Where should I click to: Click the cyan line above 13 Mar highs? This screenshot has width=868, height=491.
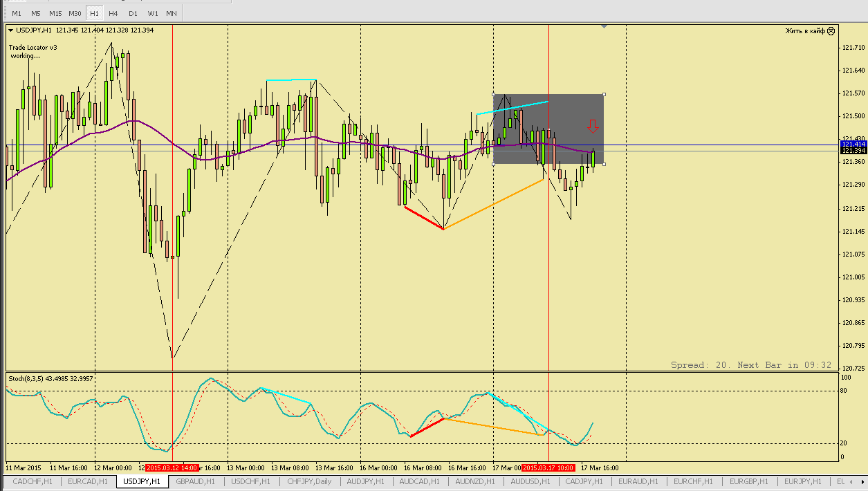coord(291,80)
